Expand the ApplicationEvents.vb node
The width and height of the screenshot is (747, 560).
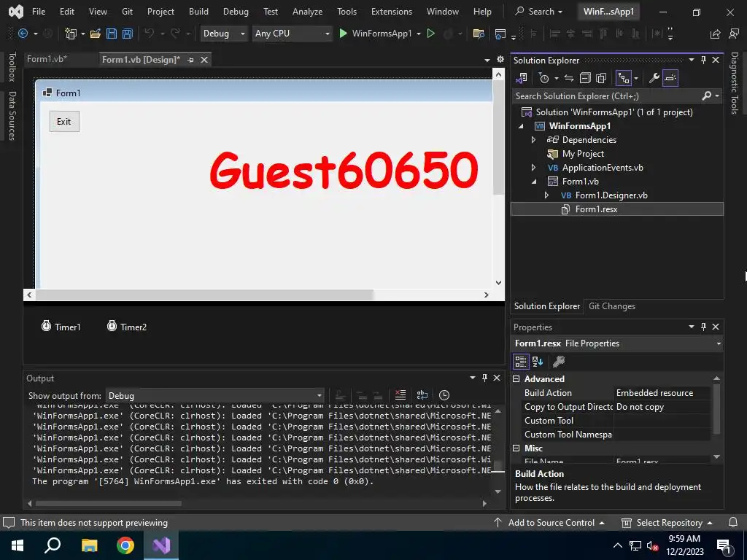[x=533, y=168]
